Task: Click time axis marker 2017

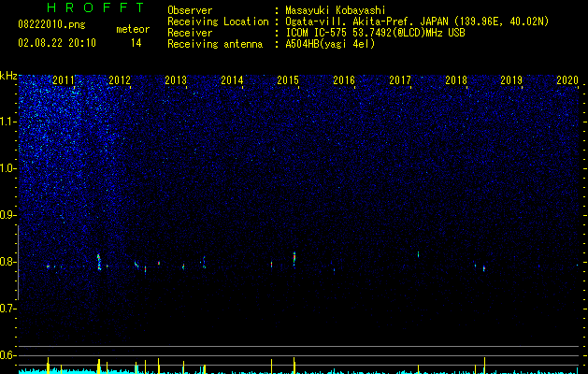Action: (x=400, y=80)
